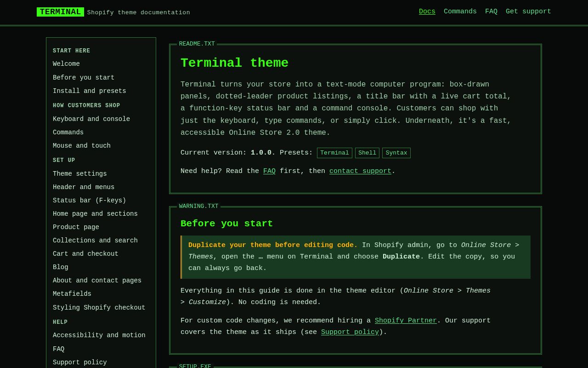Click the HOW CUSTOMERS SHOP heading

click(x=86, y=106)
